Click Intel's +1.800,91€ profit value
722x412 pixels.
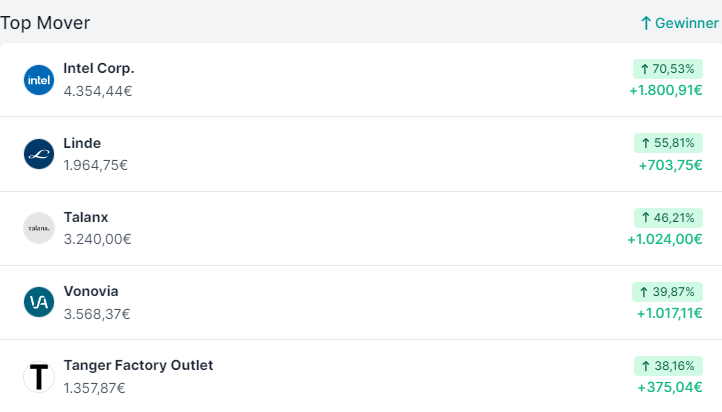point(665,91)
